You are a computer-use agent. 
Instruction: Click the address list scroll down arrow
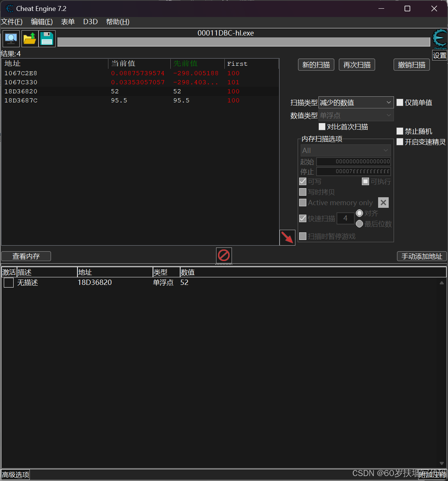click(x=442, y=463)
